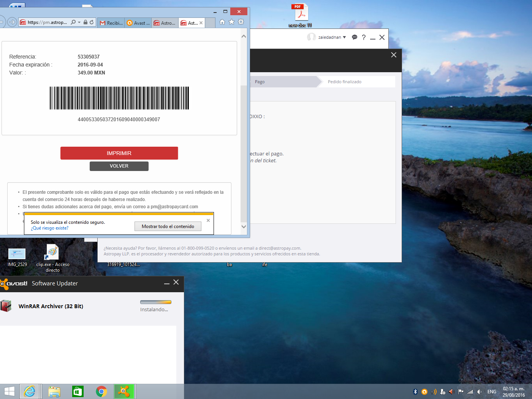Click the download-with-gear tray icon
Viewport: 532px width, 399px height.
click(442, 392)
